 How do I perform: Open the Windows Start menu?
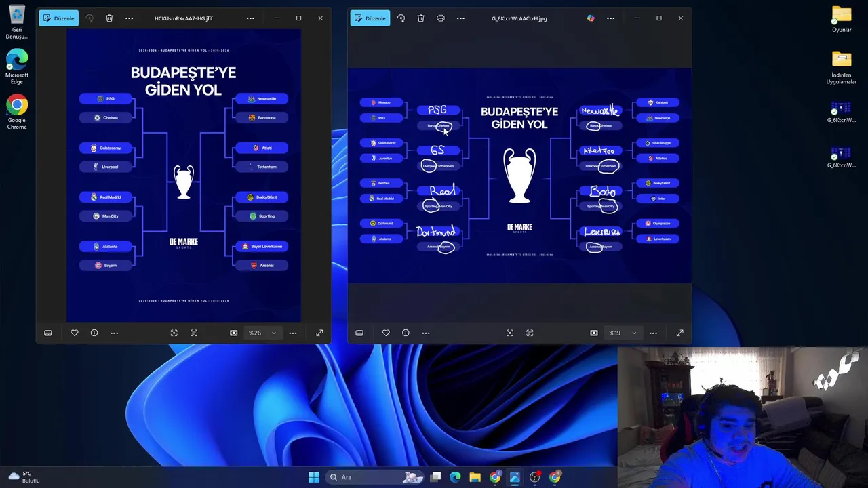tap(314, 477)
